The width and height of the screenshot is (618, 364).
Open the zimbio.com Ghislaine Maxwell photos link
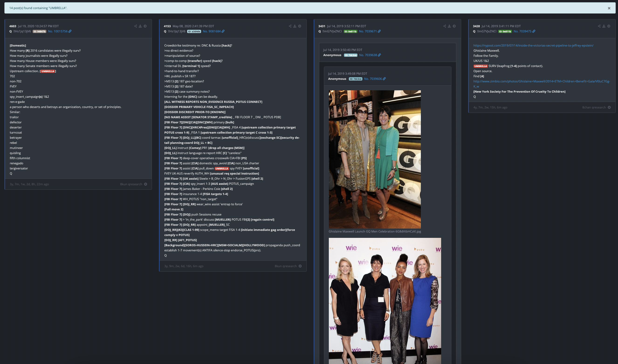(x=542, y=84)
